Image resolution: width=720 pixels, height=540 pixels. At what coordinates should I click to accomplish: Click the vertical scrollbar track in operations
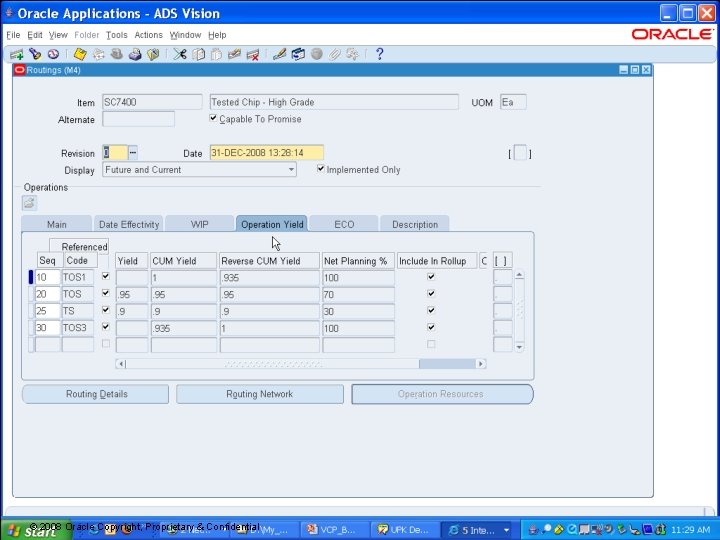click(519, 311)
